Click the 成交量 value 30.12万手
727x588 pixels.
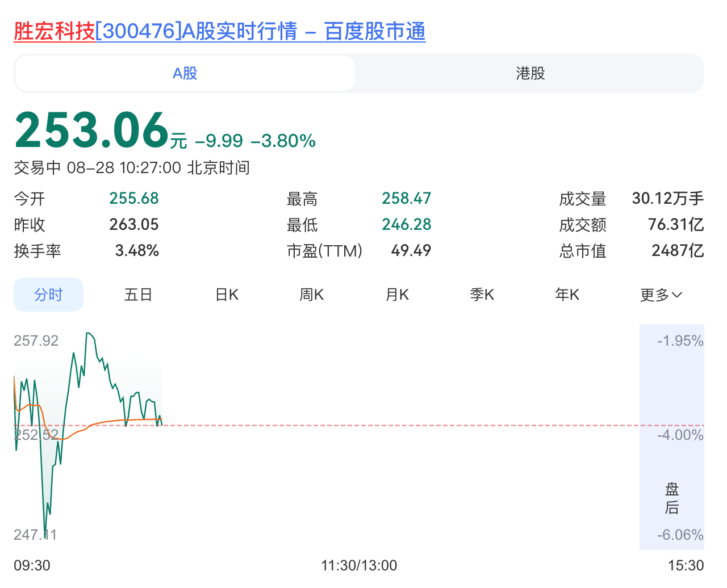click(x=668, y=198)
